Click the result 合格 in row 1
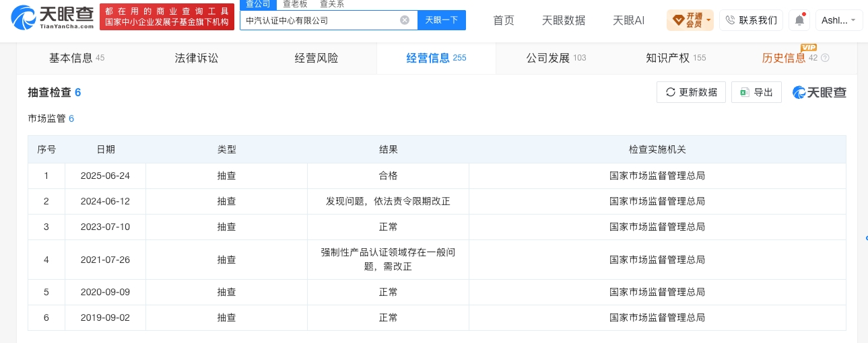 [388, 176]
